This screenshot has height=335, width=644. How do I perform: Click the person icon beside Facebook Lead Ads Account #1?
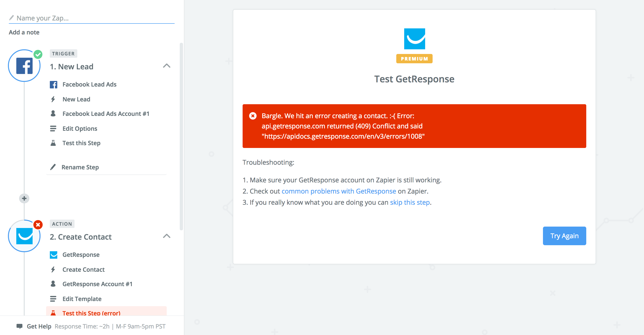click(x=53, y=114)
